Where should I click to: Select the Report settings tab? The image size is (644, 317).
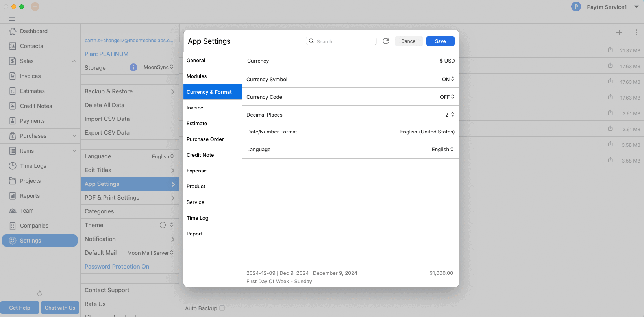213,234
